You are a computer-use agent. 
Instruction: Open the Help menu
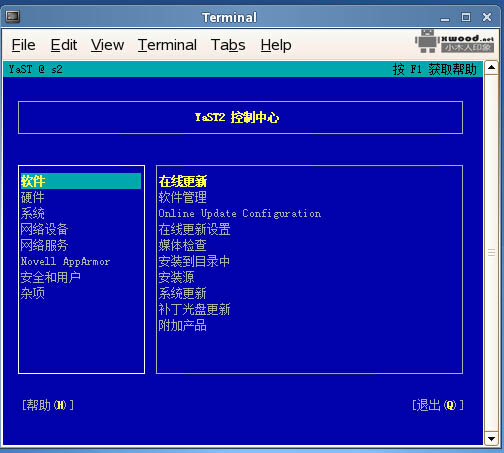276,45
